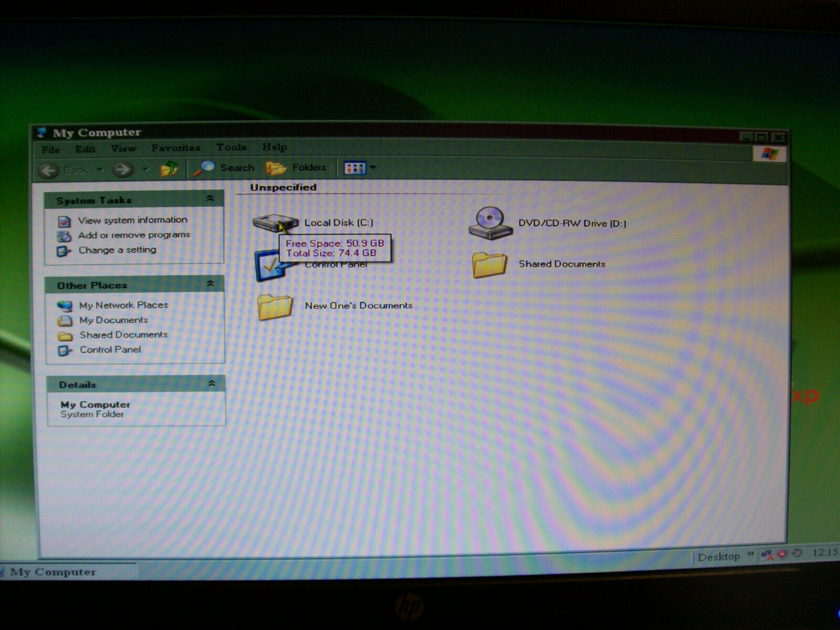Click the Shared Documents sidebar folder icon
Image resolution: width=840 pixels, height=630 pixels.
tap(65, 336)
